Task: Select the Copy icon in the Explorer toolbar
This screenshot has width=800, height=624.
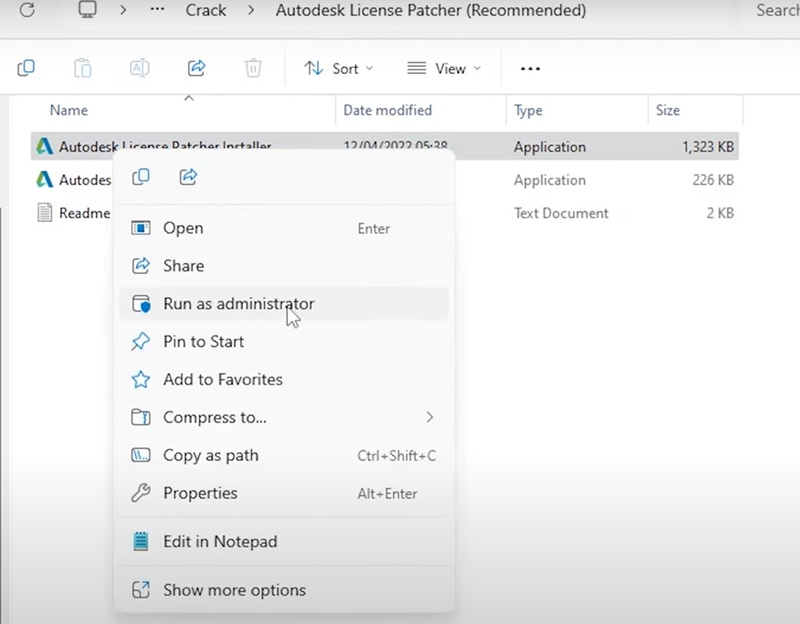Action: pos(26,67)
